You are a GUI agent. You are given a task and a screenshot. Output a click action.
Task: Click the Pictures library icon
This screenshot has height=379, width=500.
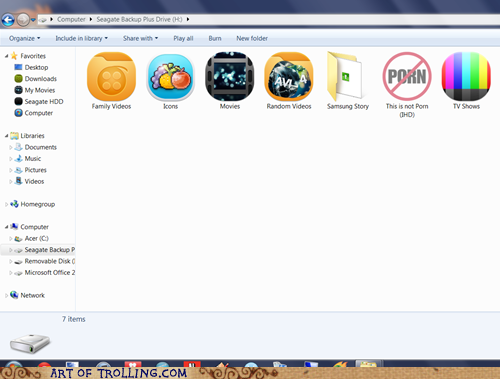(19, 170)
